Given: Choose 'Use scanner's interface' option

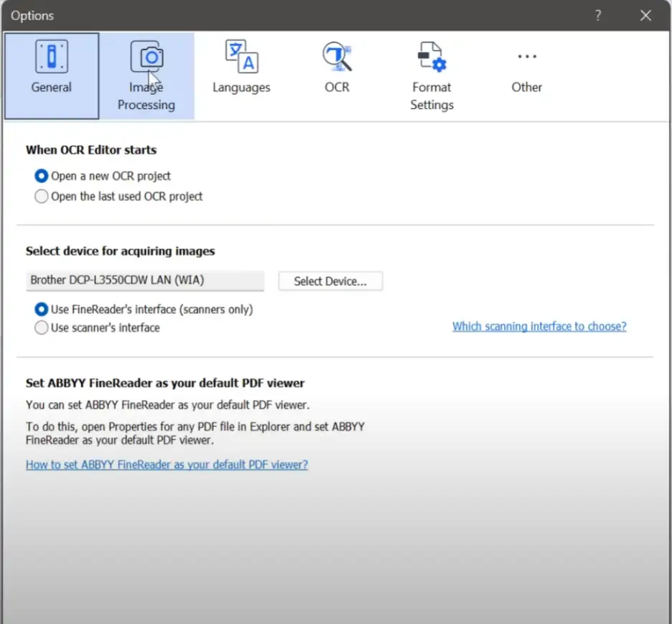Looking at the screenshot, I should tap(42, 327).
